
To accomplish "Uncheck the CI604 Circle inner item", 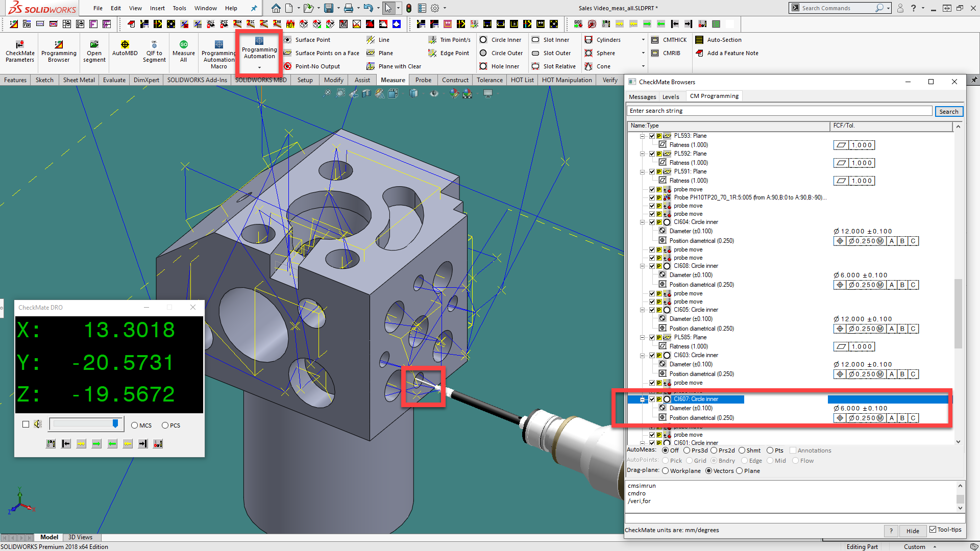I will 652,222.
